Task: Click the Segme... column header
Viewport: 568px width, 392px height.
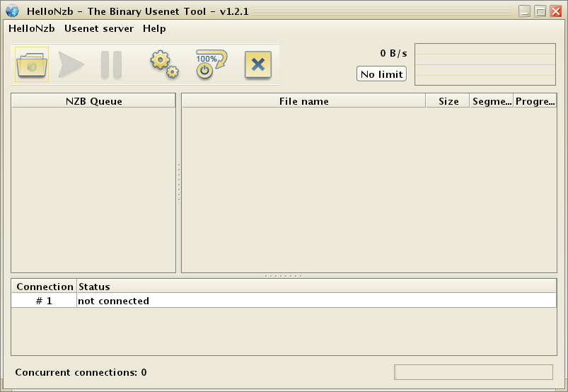Action: point(492,101)
